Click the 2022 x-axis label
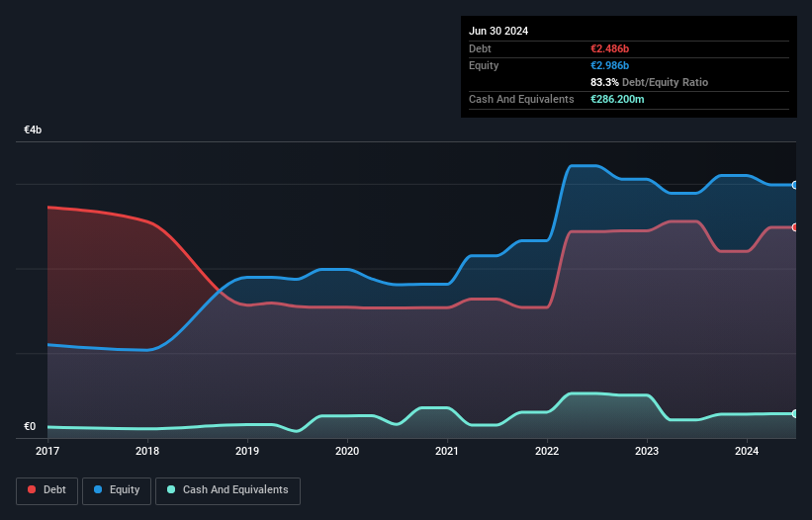 [547, 451]
